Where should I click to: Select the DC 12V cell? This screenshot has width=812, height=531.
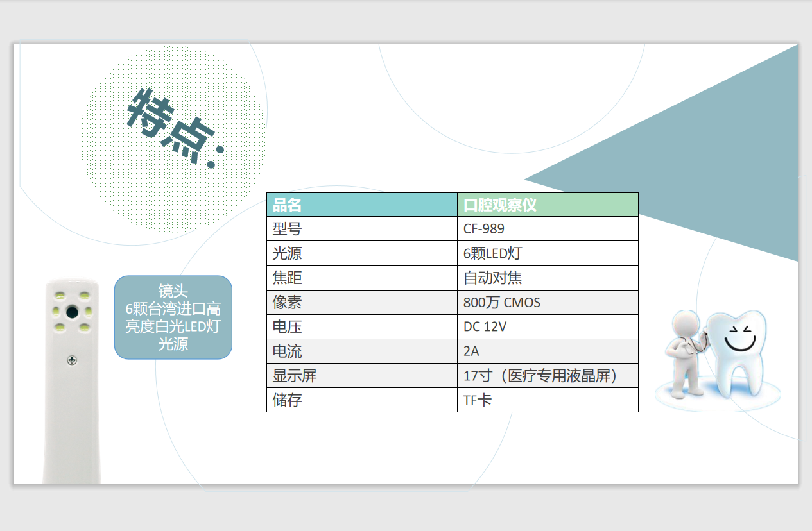(x=548, y=326)
